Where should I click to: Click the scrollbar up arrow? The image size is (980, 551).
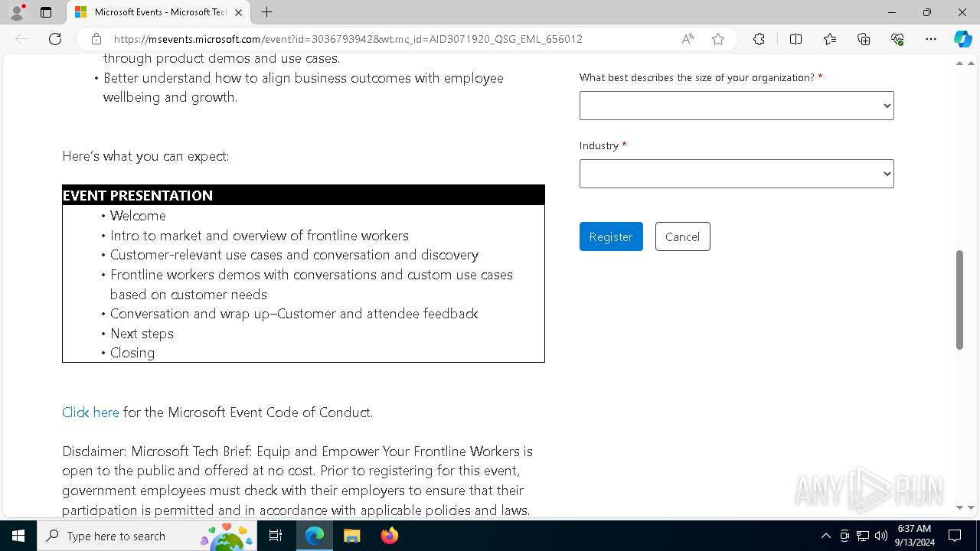(x=960, y=64)
